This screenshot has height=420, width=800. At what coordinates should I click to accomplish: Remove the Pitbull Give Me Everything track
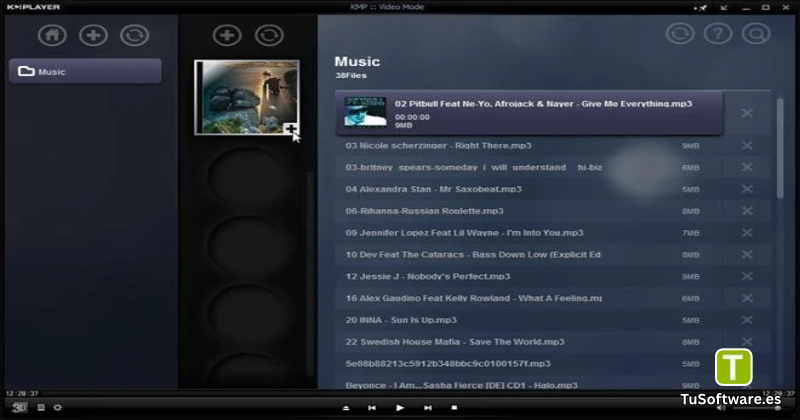click(x=747, y=113)
